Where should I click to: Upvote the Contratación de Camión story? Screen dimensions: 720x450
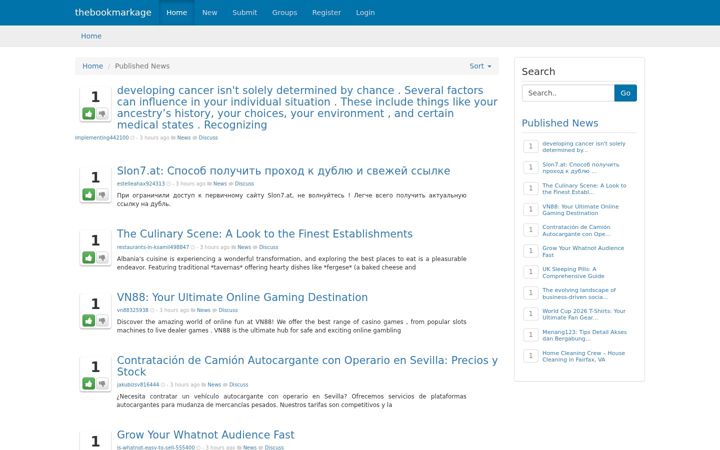coord(89,383)
